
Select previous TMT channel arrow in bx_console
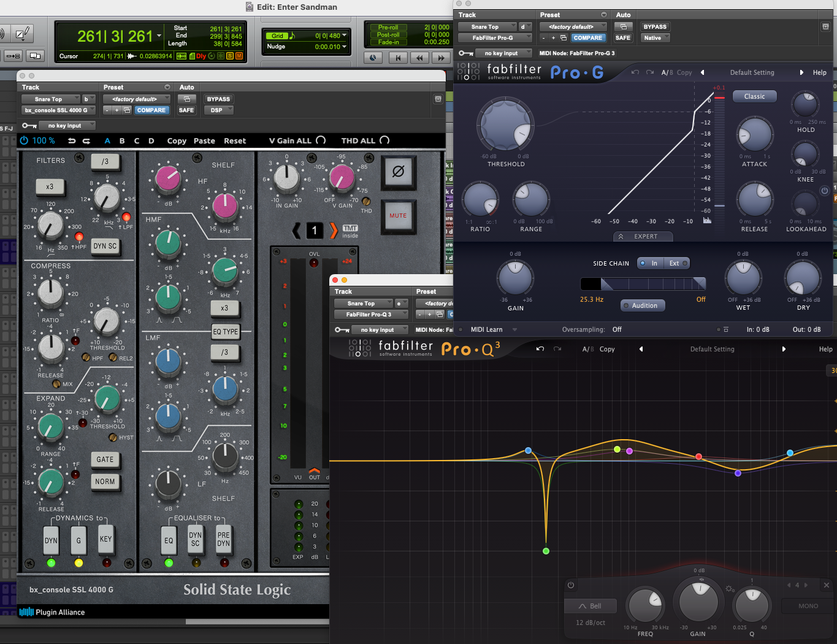click(297, 231)
